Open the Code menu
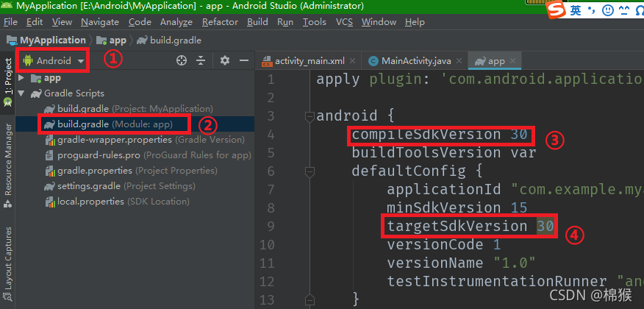Screen dimensions: 644x309 [x=140, y=22]
